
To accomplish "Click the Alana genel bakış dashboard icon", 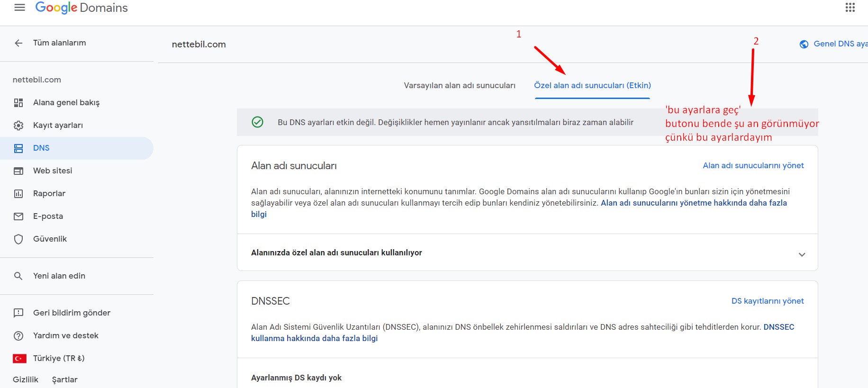I will pyautogui.click(x=18, y=103).
